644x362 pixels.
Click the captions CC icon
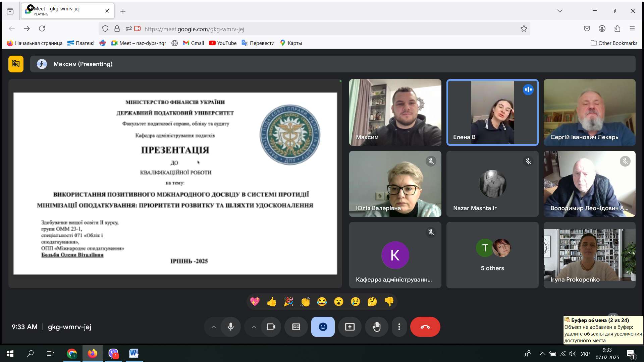(x=297, y=327)
